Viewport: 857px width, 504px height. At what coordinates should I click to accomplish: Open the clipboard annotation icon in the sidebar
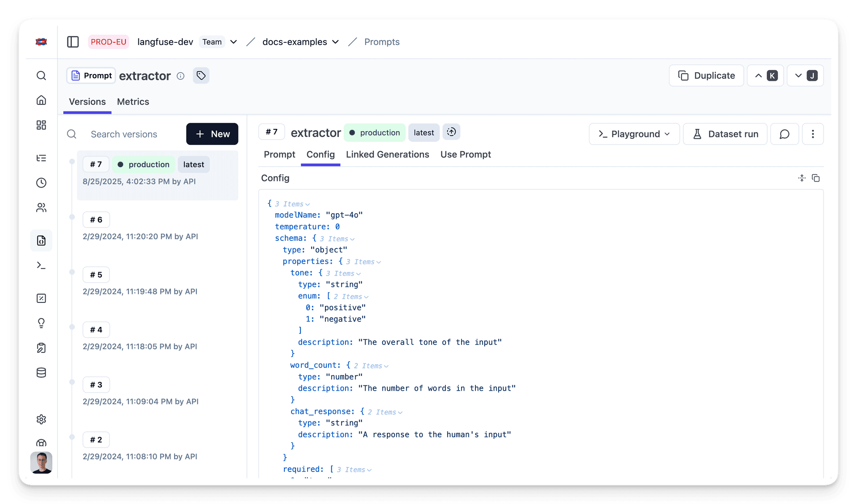click(x=41, y=348)
